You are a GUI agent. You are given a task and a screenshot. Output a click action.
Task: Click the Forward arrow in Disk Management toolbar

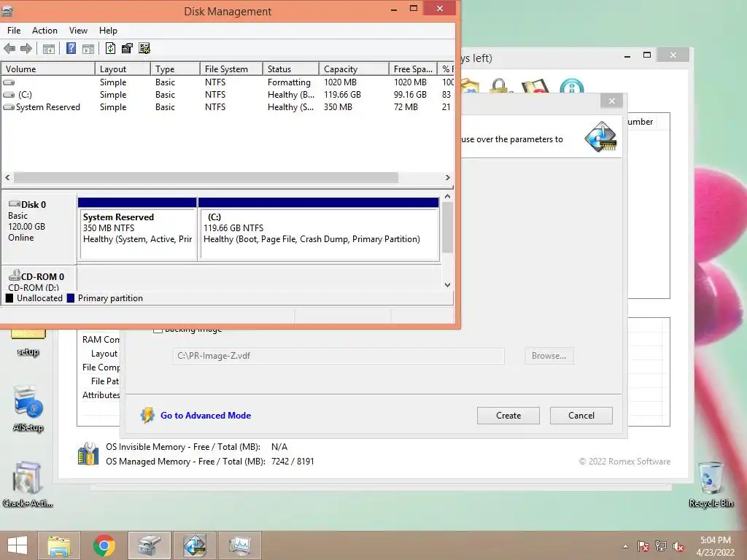26,48
